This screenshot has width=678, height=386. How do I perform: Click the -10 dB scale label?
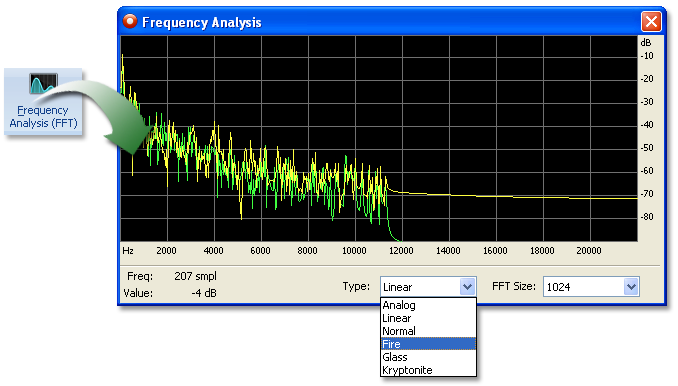coord(647,56)
